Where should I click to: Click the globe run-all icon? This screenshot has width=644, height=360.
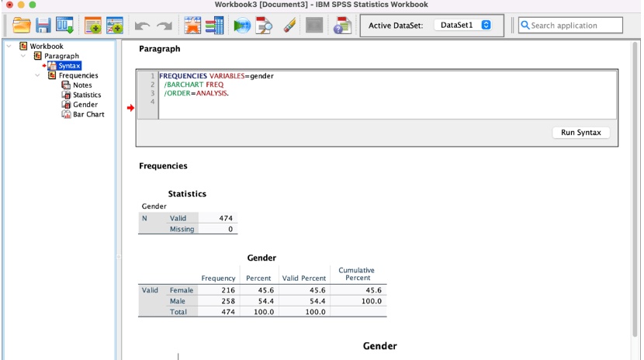pos(242,26)
